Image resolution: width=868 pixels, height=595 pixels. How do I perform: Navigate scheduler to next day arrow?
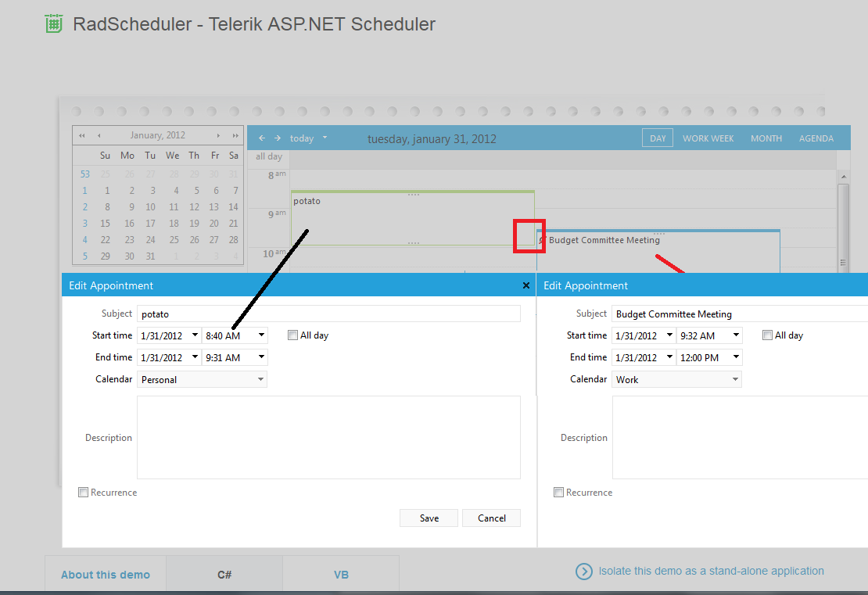278,138
